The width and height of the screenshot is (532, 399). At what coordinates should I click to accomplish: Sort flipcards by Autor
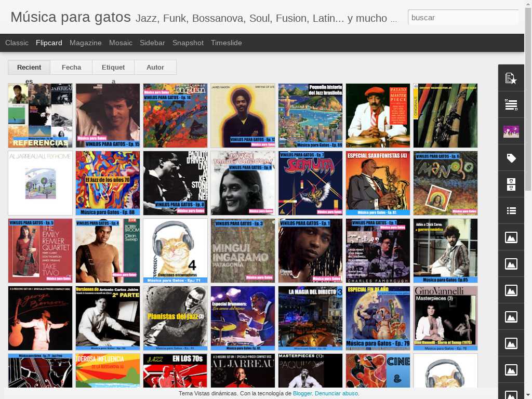tap(155, 67)
